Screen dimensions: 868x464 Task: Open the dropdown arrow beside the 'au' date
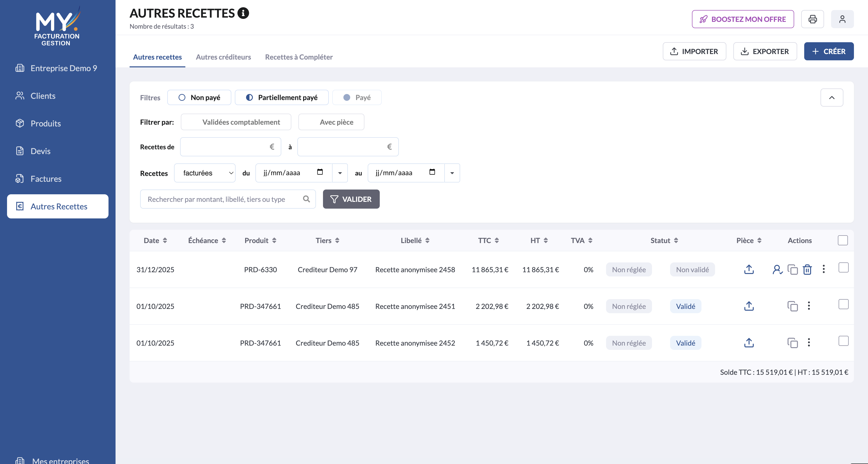(452, 173)
